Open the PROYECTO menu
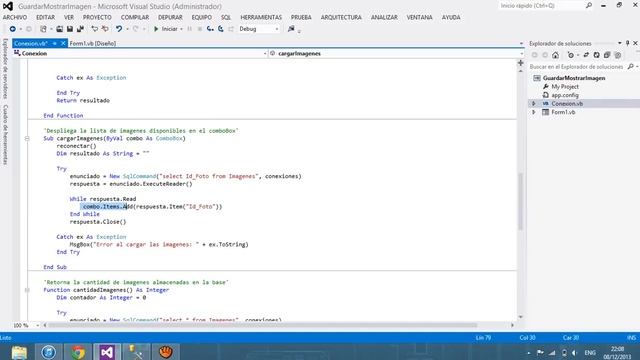 pyautogui.click(x=97, y=17)
